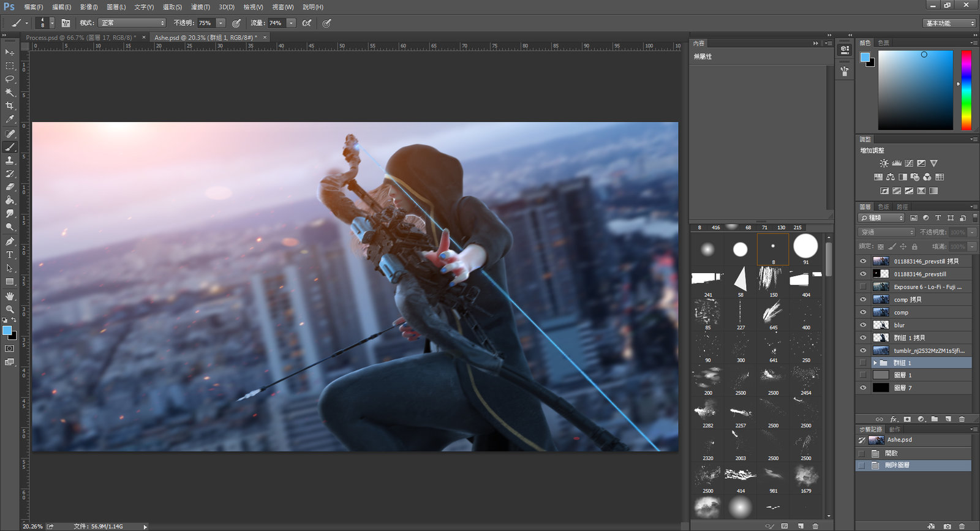This screenshot has width=980, height=531.
Task: Show the 圖層 1 layer
Action: point(863,375)
